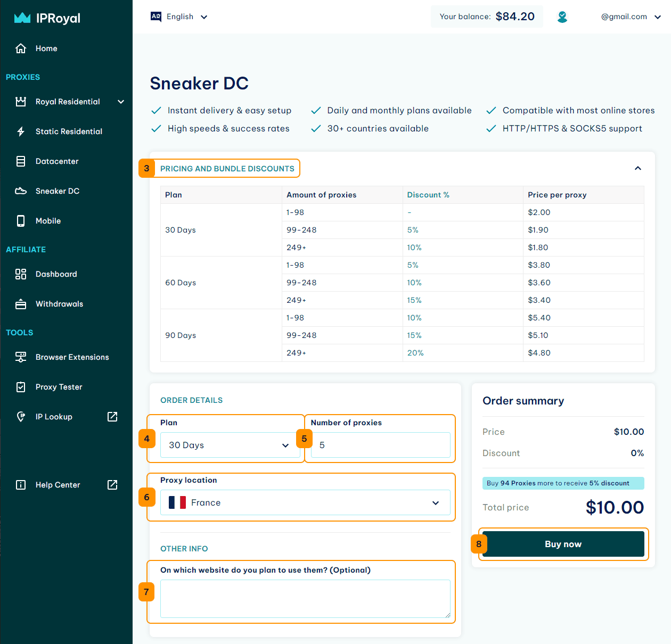
Task: Collapse the pricing and bundle discounts section
Action: click(x=638, y=168)
